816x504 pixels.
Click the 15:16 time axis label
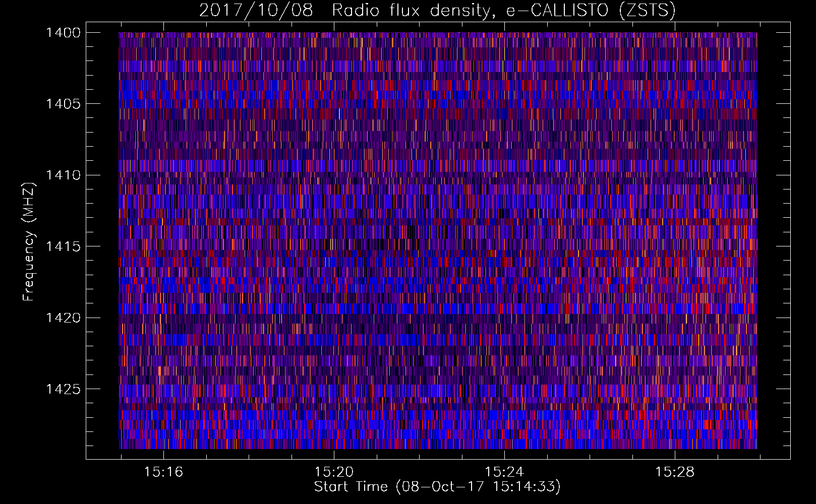click(x=163, y=472)
